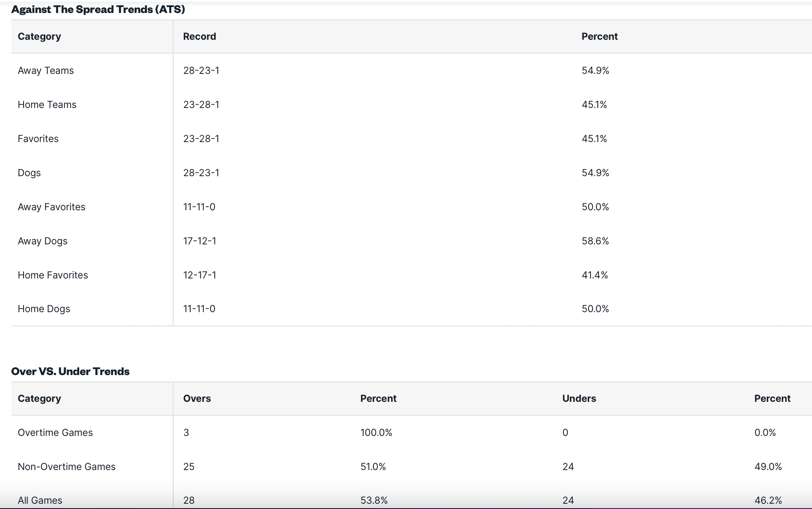
Task: Click the Dogs 54.9% percent value
Action: pos(595,173)
